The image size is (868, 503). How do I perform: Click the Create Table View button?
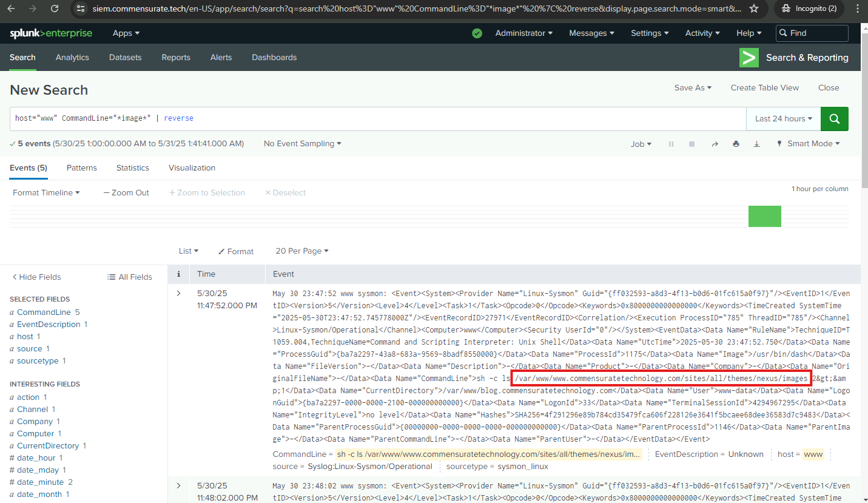(x=764, y=88)
